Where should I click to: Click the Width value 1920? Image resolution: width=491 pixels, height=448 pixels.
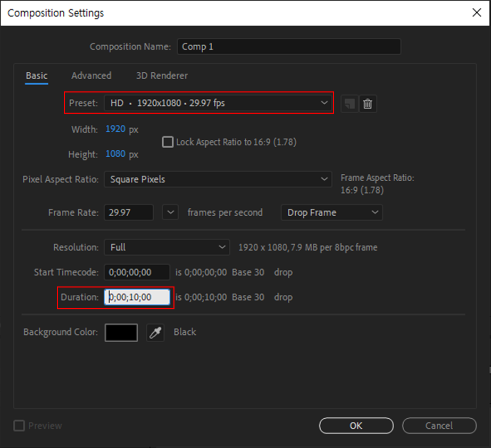[x=115, y=129]
